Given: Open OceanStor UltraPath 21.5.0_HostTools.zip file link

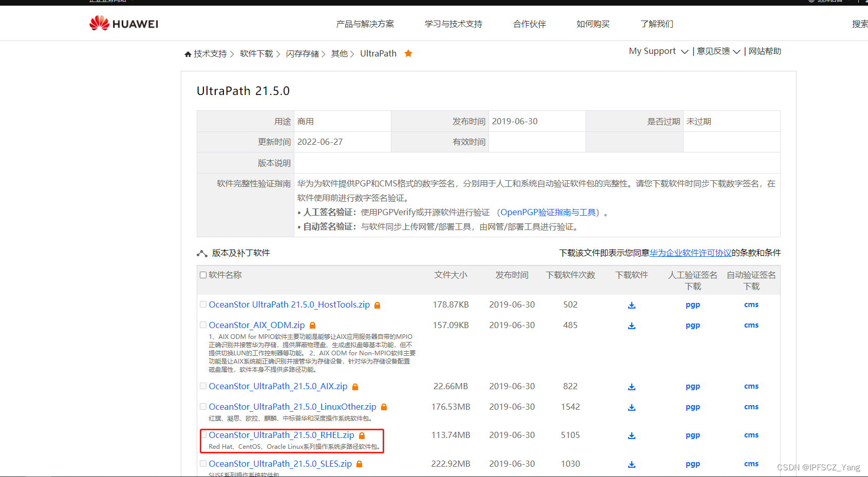Looking at the screenshot, I should [x=289, y=305].
